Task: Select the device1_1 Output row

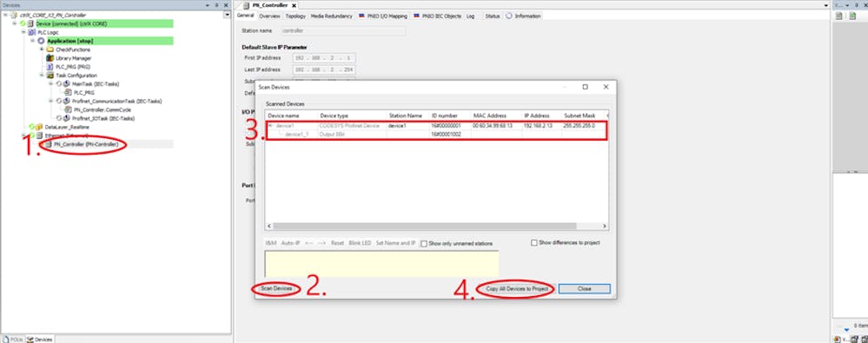Action: (x=437, y=135)
